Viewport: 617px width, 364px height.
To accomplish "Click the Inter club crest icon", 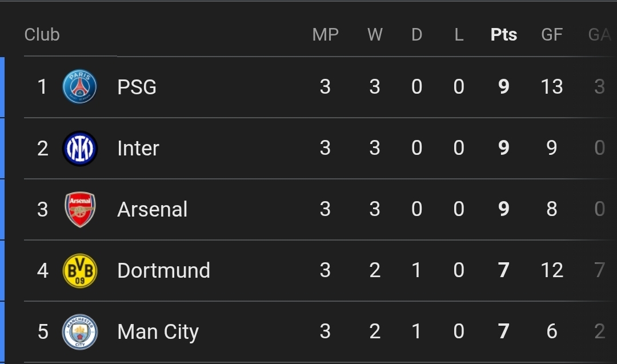I will [x=79, y=148].
